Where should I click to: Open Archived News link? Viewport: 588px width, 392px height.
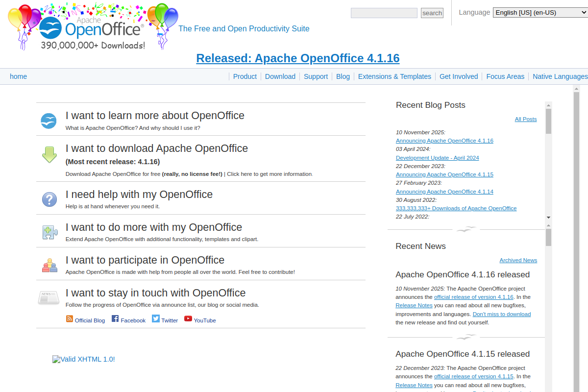[x=518, y=260]
